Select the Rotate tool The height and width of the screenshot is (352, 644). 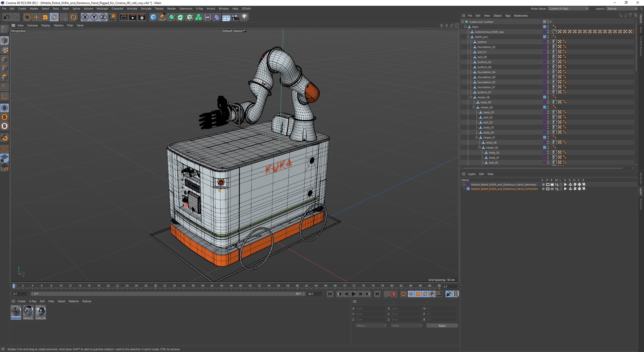(54, 17)
